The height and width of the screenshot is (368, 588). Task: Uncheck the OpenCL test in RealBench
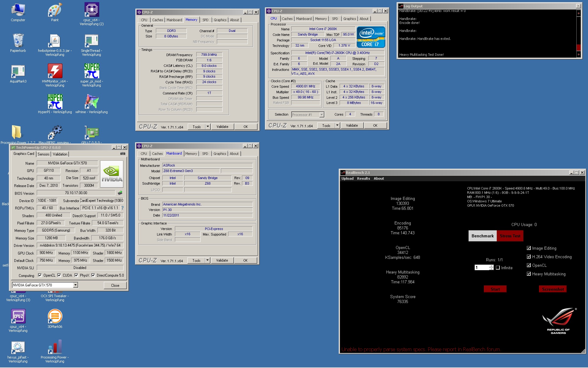(529, 265)
